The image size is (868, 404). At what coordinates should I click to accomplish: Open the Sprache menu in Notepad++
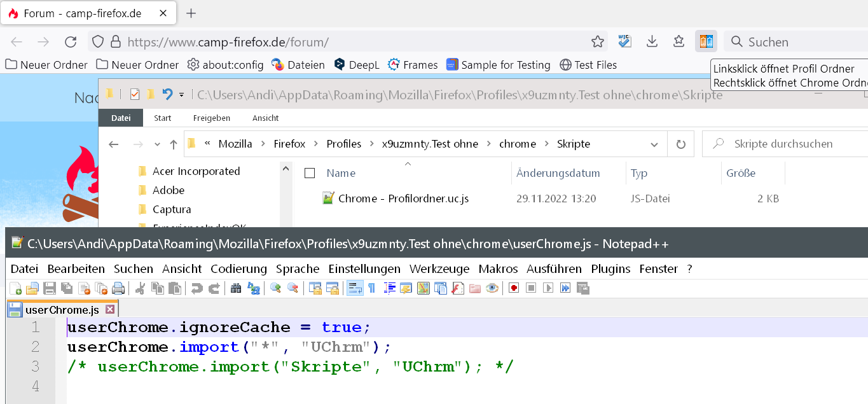point(297,268)
